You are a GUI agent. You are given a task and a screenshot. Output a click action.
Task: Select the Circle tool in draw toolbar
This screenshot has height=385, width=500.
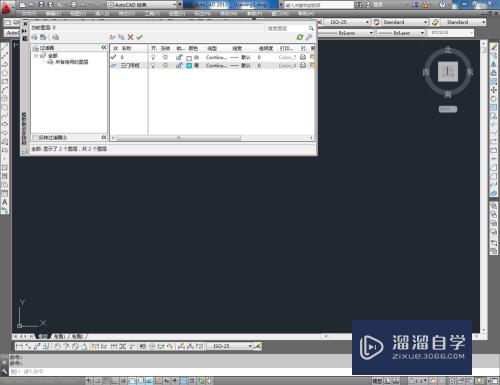(5, 99)
